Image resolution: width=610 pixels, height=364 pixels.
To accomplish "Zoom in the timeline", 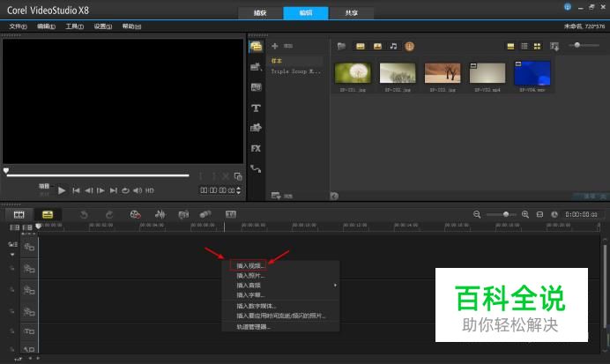I will (x=525, y=214).
